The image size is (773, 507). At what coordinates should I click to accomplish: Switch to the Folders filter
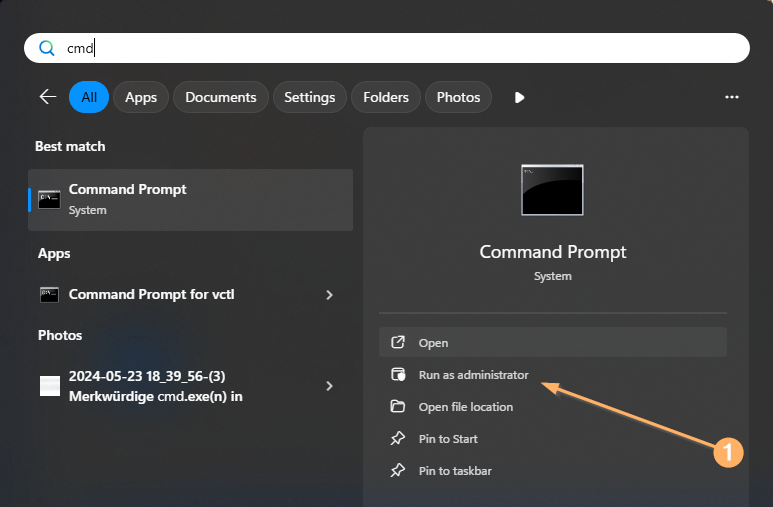coord(386,97)
